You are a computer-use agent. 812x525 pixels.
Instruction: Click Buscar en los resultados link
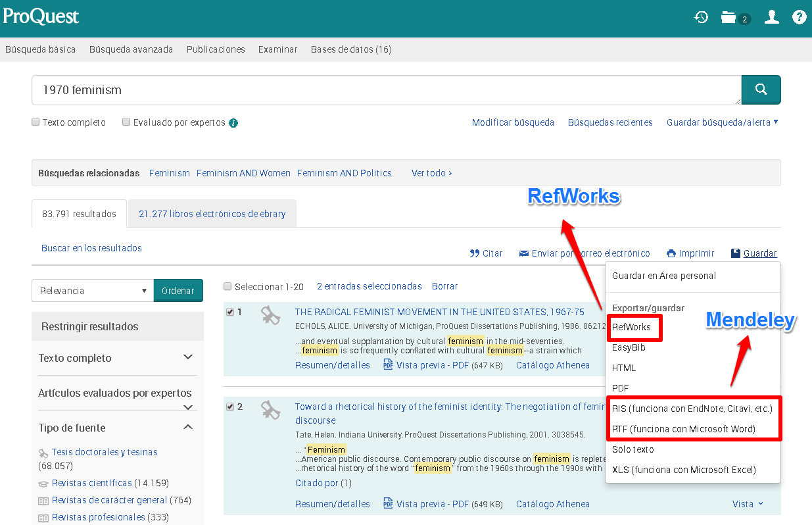point(91,248)
